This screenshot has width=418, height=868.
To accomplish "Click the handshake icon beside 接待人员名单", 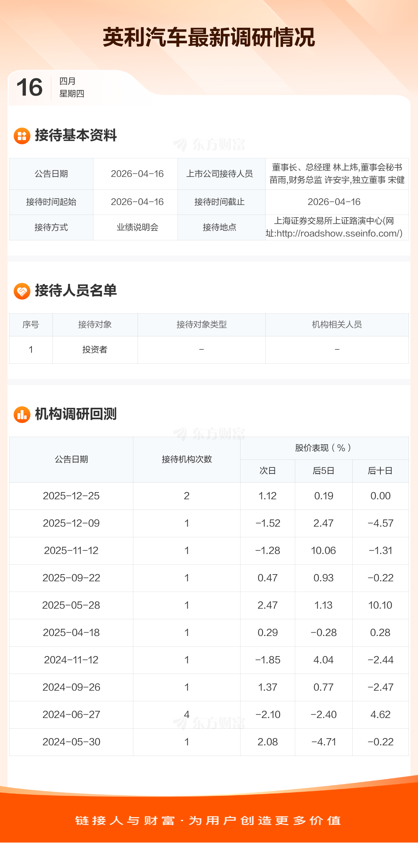I will click(22, 291).
